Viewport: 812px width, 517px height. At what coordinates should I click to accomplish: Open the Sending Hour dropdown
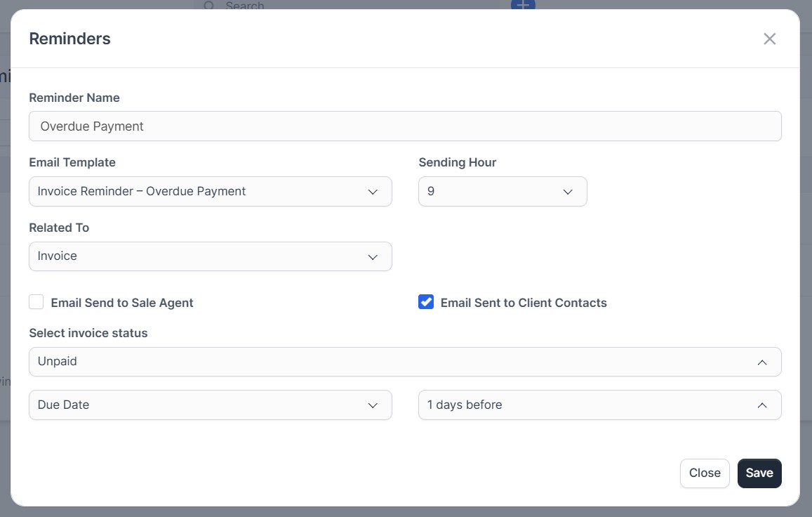(502, 191)
